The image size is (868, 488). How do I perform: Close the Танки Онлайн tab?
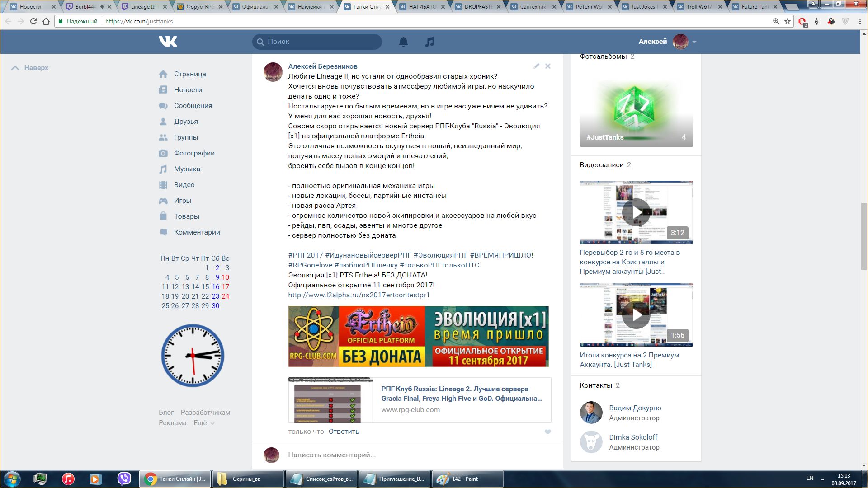(387, 7)
